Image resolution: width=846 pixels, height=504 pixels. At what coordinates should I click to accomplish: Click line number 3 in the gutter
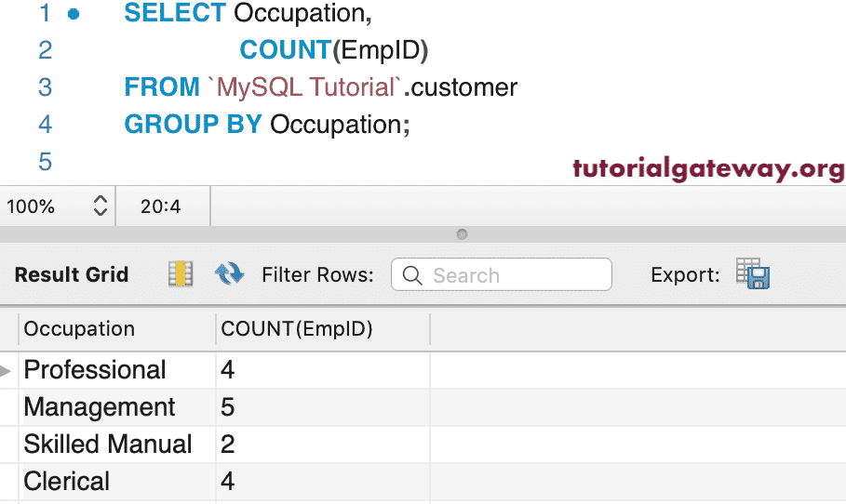[46, 87]
